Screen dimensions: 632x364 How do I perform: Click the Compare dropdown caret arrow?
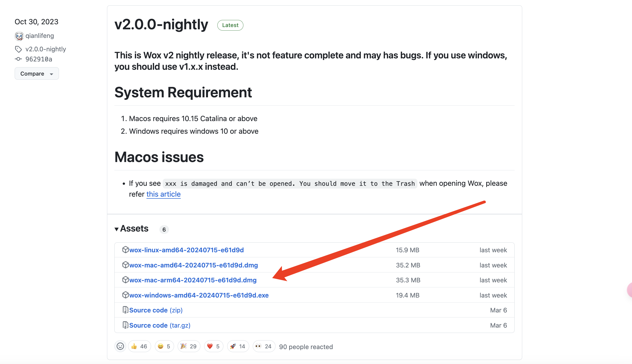point(52,74)
